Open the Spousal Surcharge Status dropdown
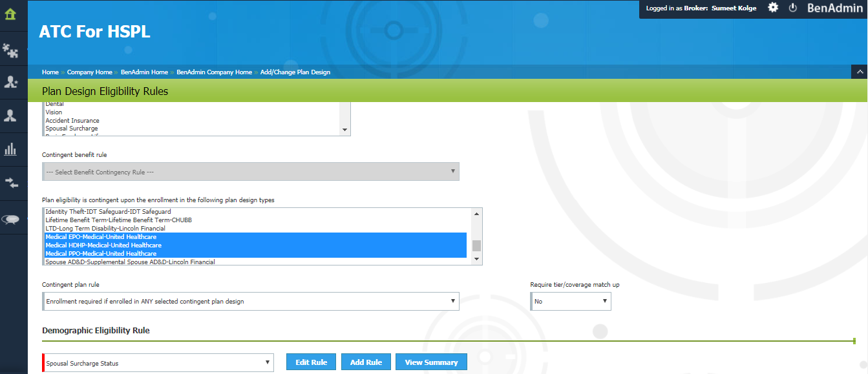868x374 pixels. (158, 363)
